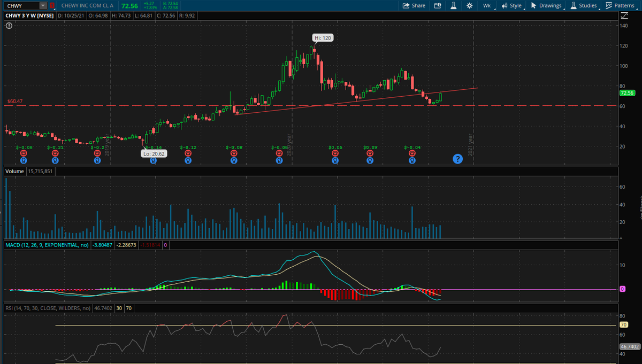Viewport: 642px width, 364px height.
Task: Click the $60.47 price level label
Action: [x=14, y=101]
